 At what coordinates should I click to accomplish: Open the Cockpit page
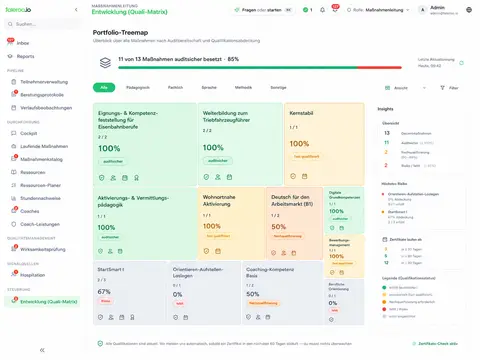point(29,133)
